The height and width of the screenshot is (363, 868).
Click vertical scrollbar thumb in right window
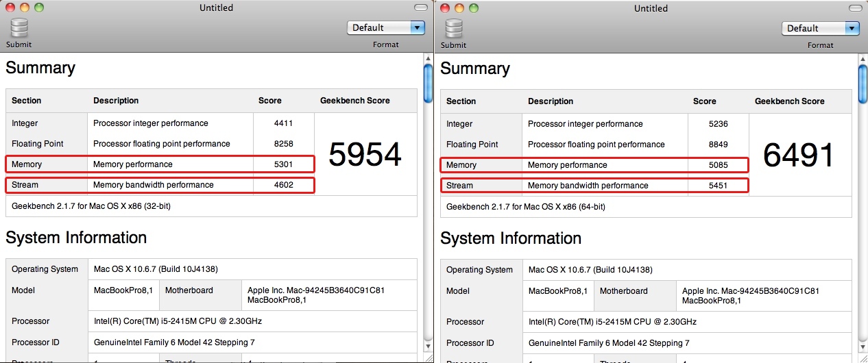pyautogui.click(x=863, y=83)
